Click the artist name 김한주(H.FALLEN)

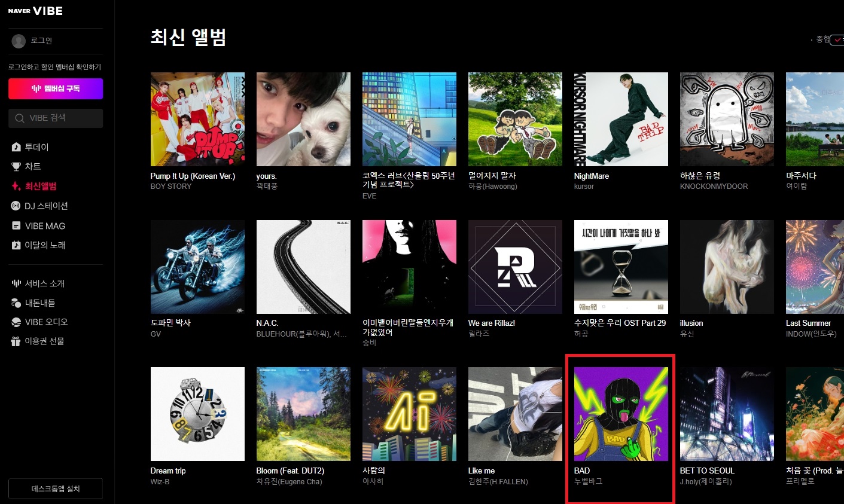498,482
